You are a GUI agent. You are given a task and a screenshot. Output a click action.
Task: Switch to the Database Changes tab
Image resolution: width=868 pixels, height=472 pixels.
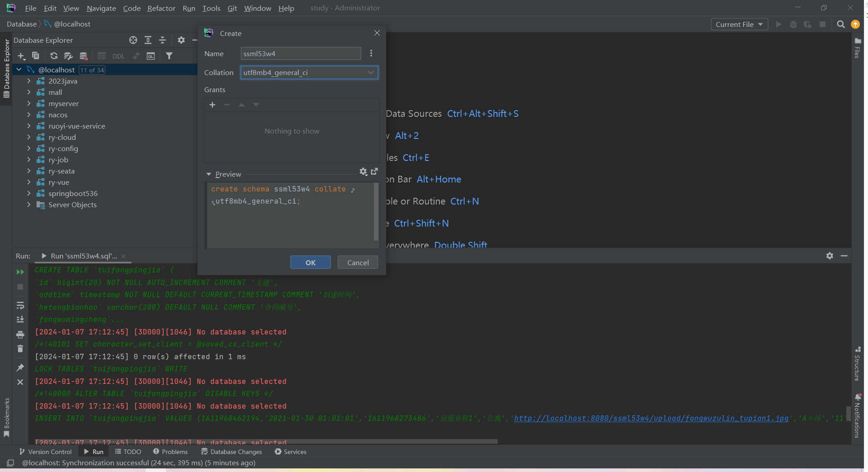tap(231, 452)
